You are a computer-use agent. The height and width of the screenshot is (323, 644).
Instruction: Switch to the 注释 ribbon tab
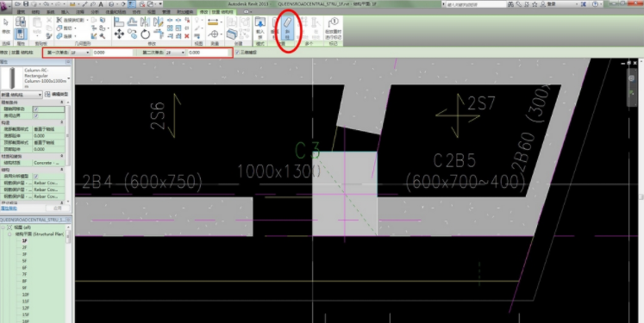80,12
